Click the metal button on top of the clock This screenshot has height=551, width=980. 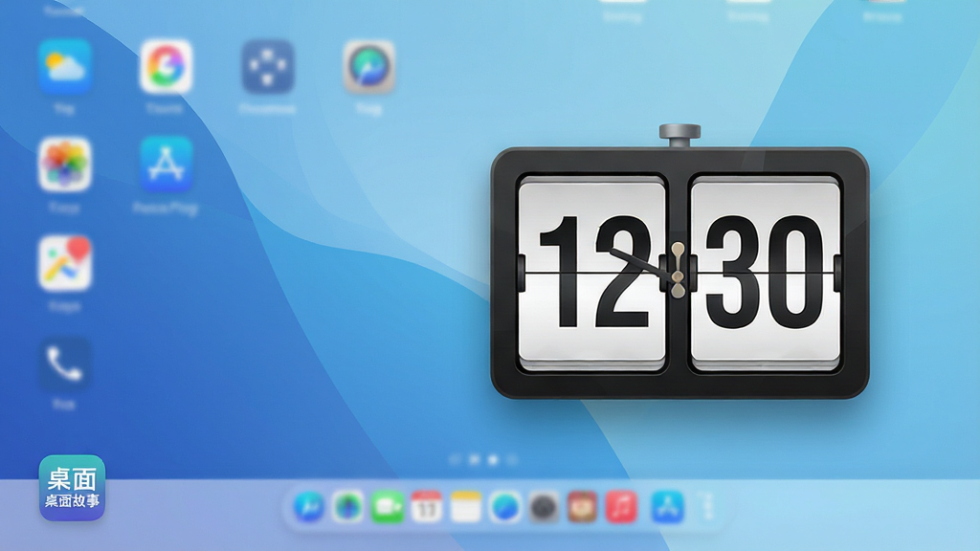click(x=680, y=136)
